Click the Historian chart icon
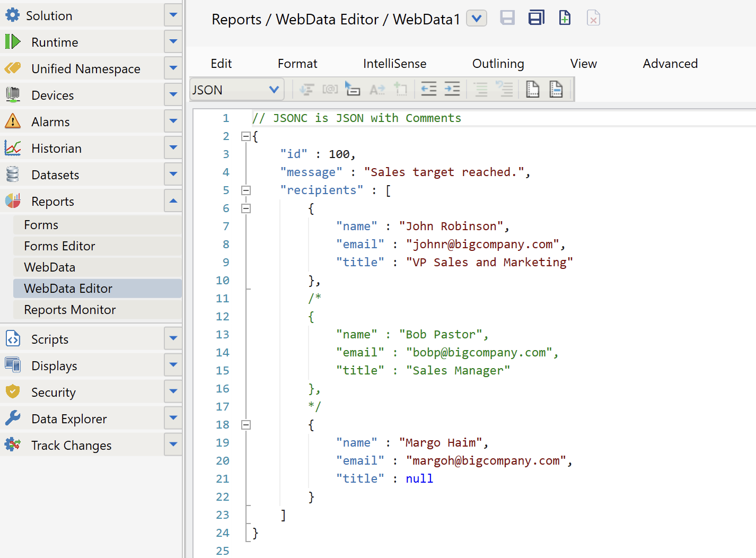This screenshot has width=756, height=558. click(x=13, y=148)
